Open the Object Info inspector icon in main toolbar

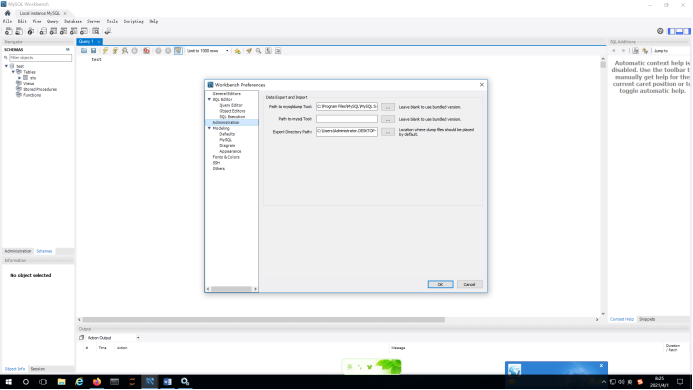pos(30,31)
